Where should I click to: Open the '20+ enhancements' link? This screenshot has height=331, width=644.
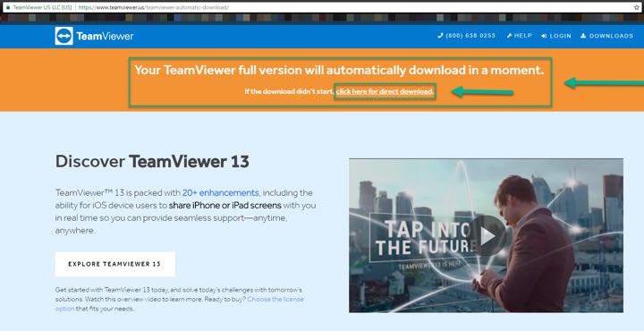pyautogui.click(x=221, y=192)
